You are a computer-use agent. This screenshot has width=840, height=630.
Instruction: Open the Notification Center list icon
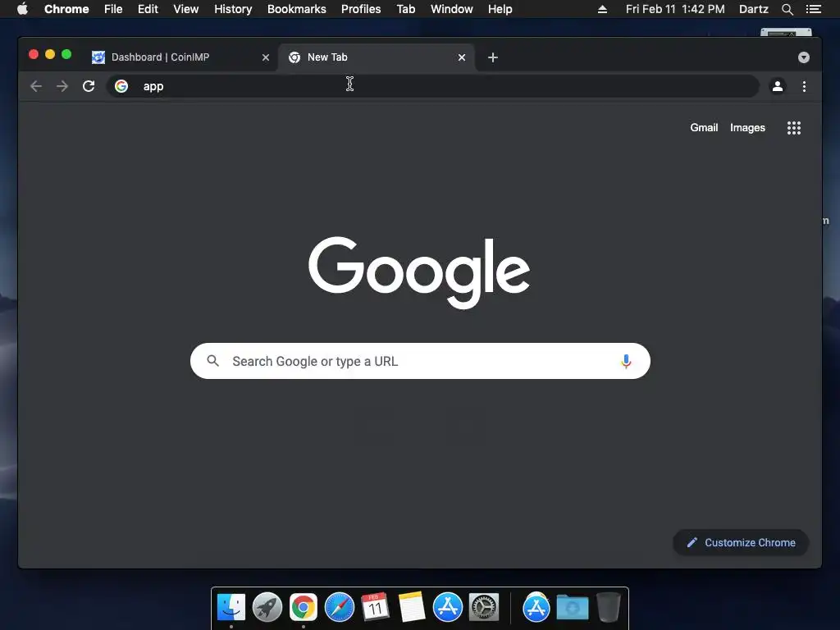814,9
